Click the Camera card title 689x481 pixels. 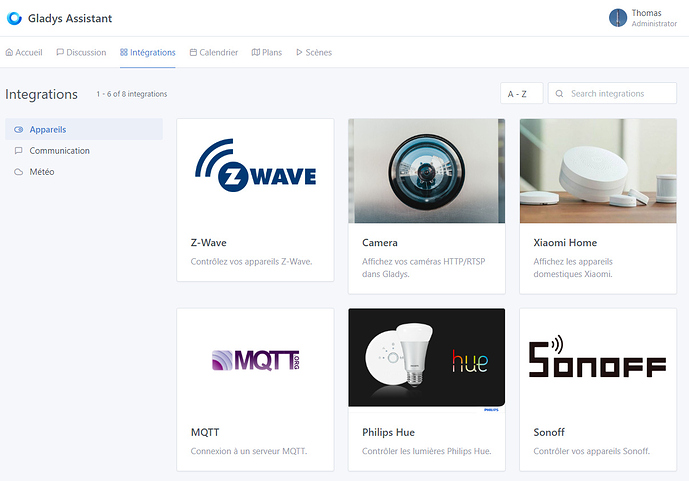[x=380, y=242]
